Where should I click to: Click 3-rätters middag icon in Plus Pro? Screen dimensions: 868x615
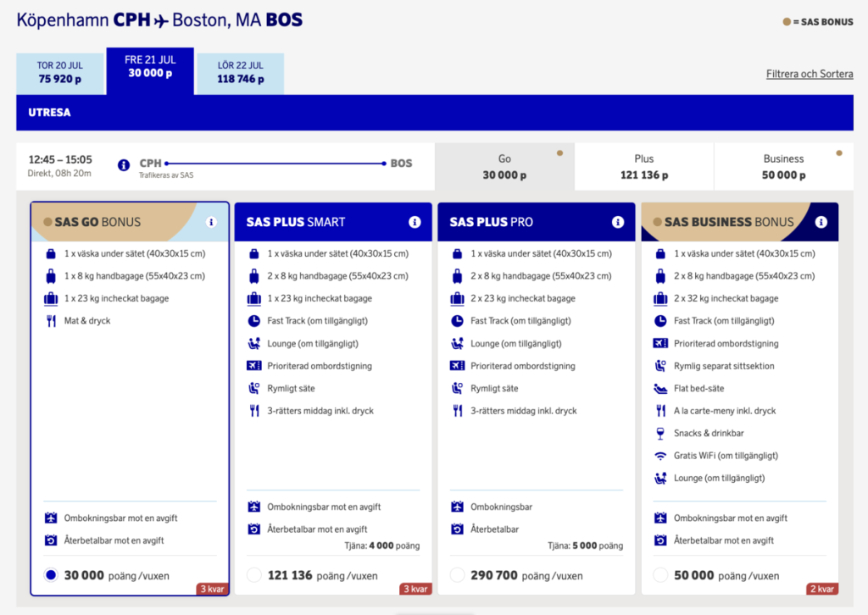(x=457, y=411)
